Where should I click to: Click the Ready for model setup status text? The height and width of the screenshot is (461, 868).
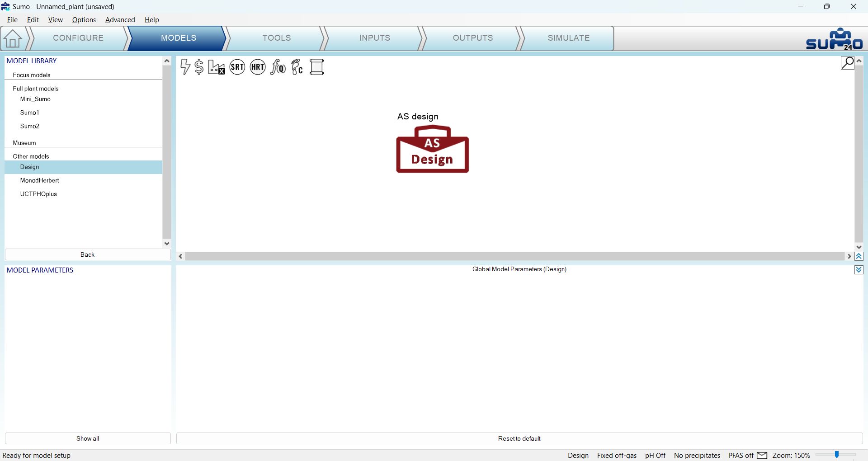click(x=37, y=456)
